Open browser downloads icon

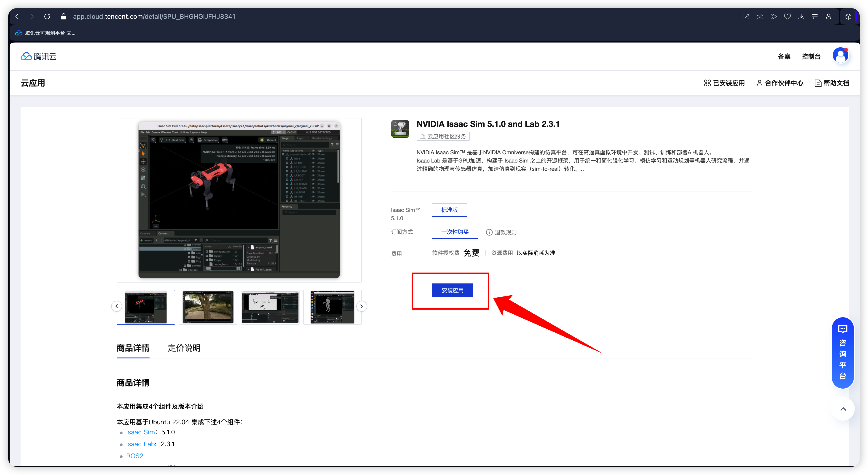pos(801,16)
